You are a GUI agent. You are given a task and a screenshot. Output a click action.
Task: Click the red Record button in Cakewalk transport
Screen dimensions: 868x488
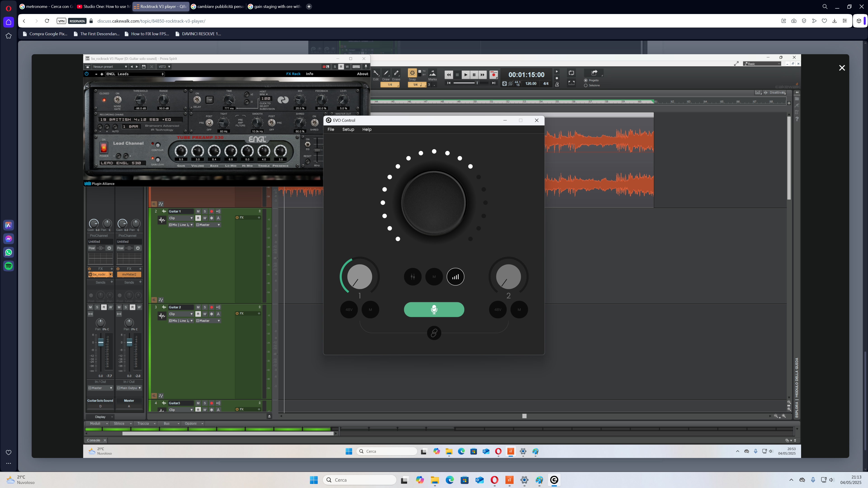pos(494,75)
